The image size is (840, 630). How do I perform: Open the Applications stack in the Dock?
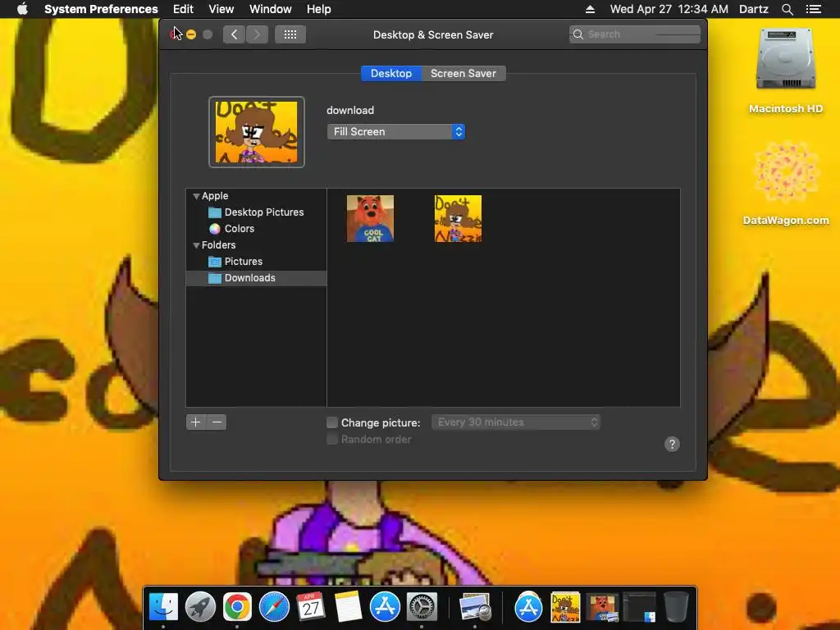click(528, 607)
